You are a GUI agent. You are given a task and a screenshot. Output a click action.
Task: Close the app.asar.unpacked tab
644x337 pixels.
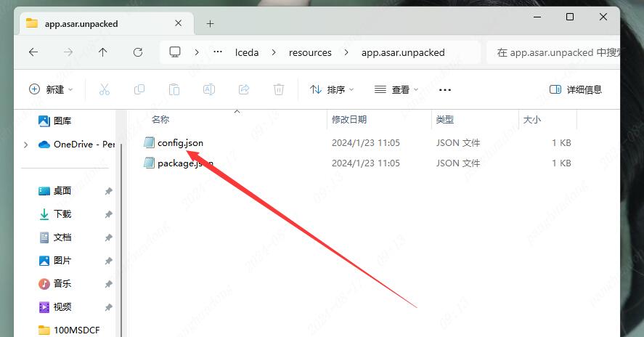179,23
